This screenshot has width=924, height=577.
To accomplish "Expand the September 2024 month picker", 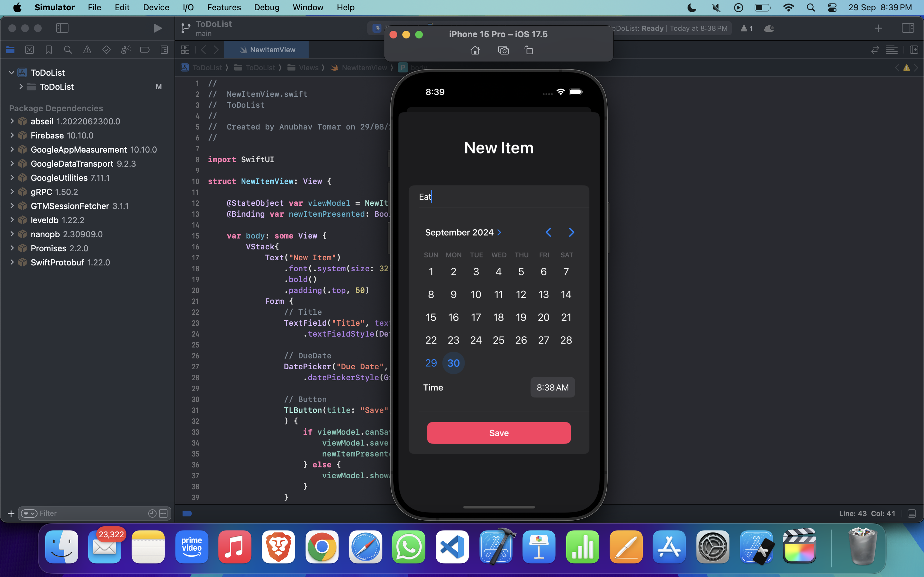I will tap(463, 232).
